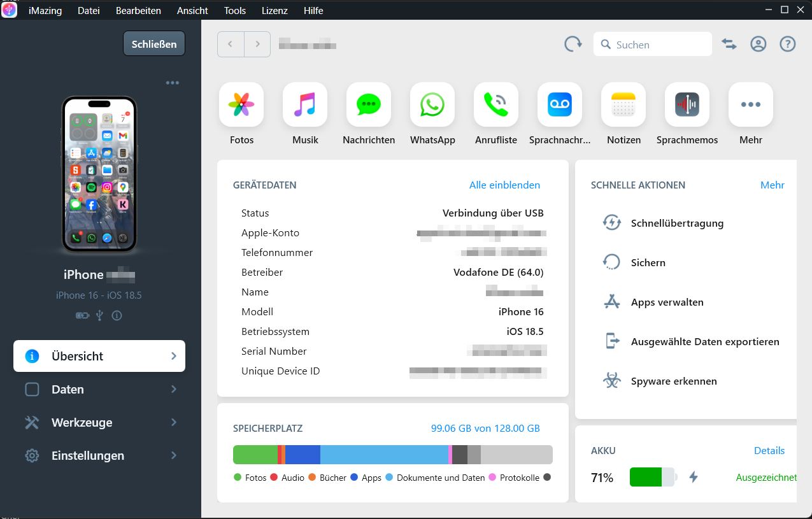
Task: Click the light blue Dokumente segment in storage bar
Action: (x=384, y=455)
